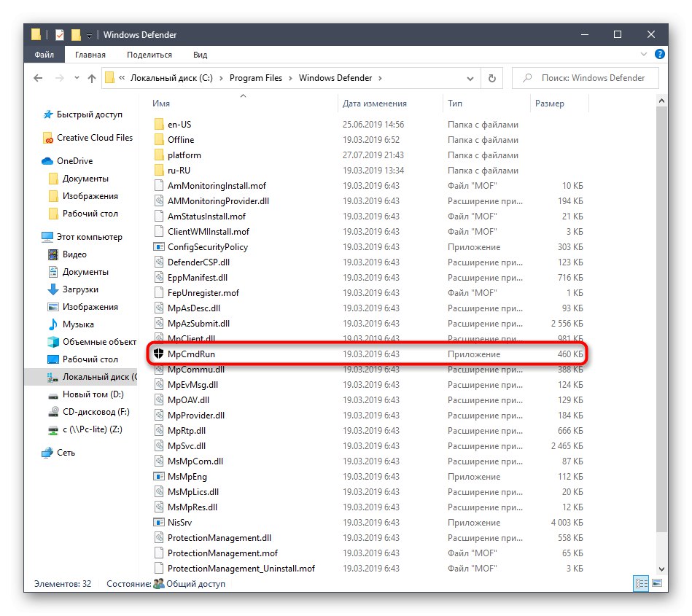Select CD-дисковод (F:) drive
692x616 pixels.
click(x=89, y=412)
